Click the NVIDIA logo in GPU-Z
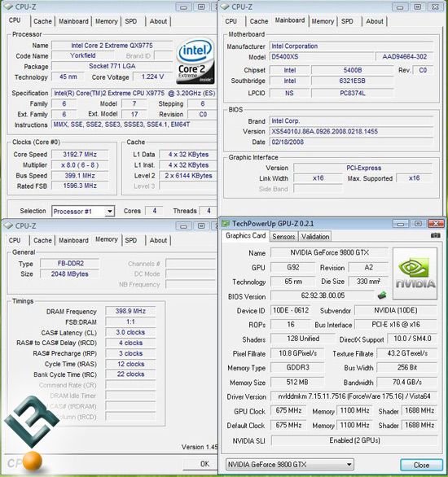This screenshot has height=477, width=448. point(415,274)
